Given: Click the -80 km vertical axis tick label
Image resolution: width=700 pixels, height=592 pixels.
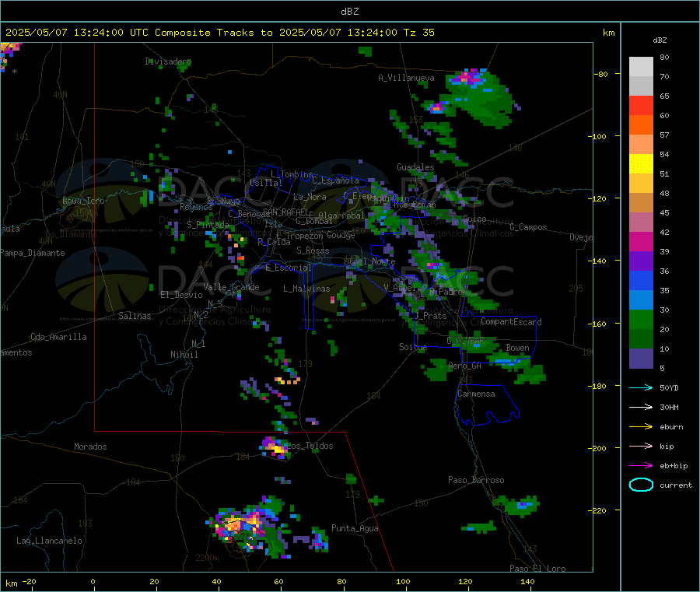Looking at the screenshot, I should tap(600, 74).
